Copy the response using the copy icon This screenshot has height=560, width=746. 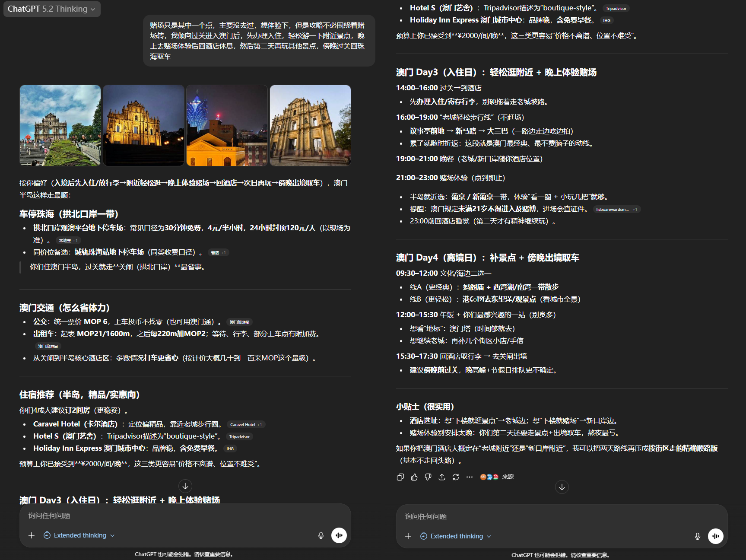(400, 477)
